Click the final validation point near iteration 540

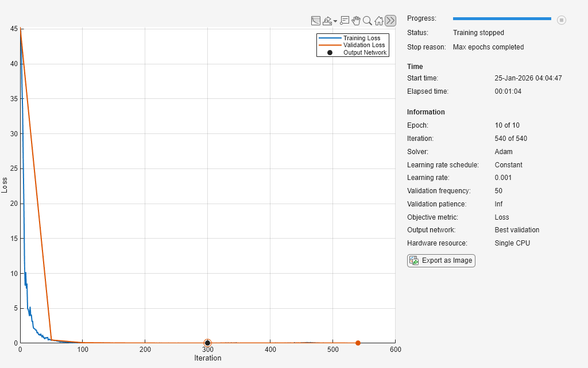(x=358, y=343)
